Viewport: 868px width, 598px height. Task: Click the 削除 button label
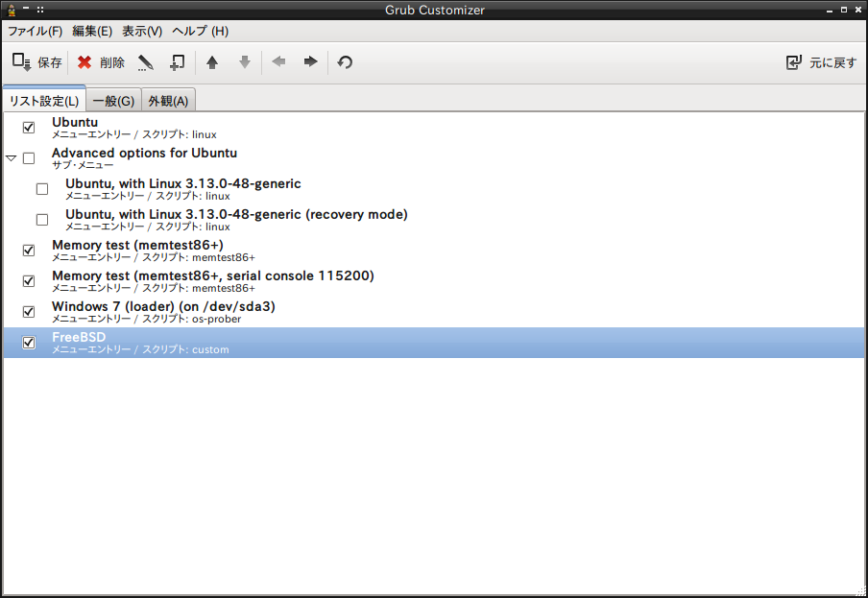pos(112,63)
